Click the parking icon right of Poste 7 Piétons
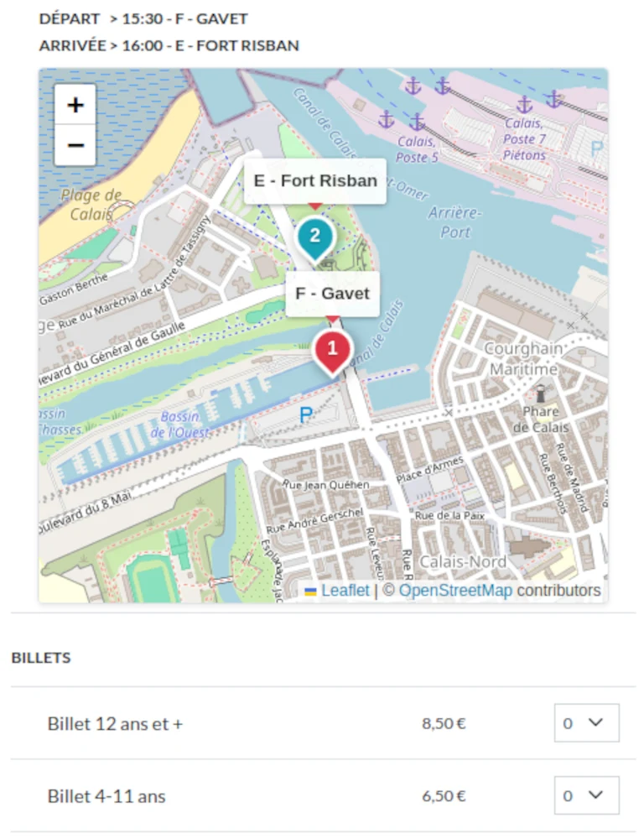 (596, 149)
